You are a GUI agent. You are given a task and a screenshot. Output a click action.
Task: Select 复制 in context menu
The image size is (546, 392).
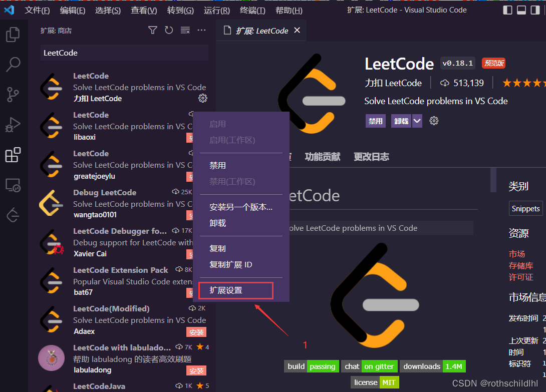coord(241,249)
